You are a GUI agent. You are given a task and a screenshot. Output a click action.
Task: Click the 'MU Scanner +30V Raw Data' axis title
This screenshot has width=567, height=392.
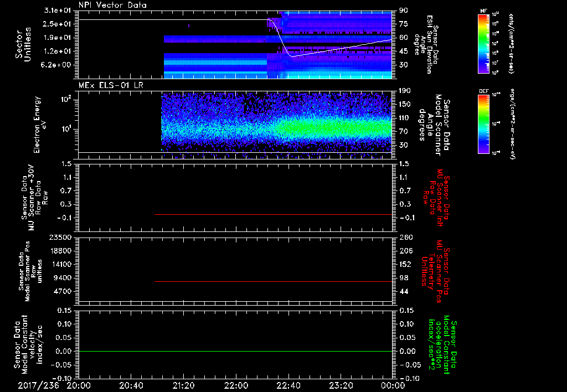pos(34,198)
